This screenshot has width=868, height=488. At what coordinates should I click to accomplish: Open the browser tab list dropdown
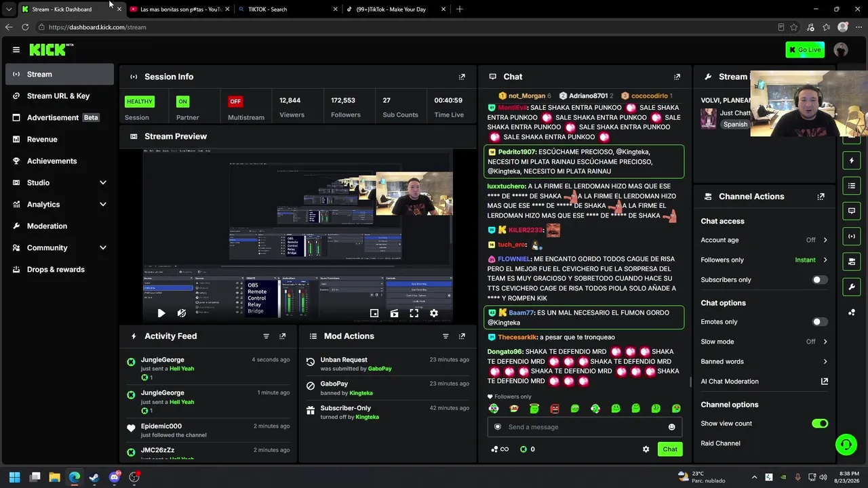[x=8, y=9]
